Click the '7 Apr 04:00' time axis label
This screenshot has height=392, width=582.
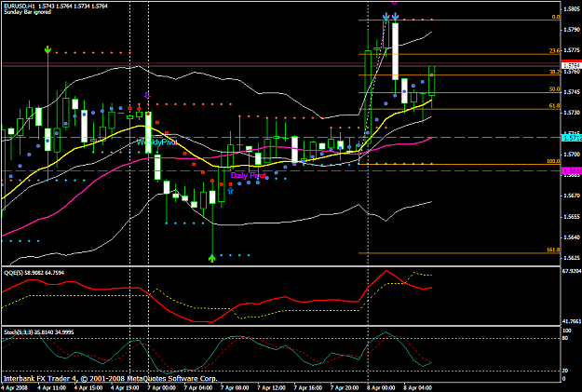(198, 387)
